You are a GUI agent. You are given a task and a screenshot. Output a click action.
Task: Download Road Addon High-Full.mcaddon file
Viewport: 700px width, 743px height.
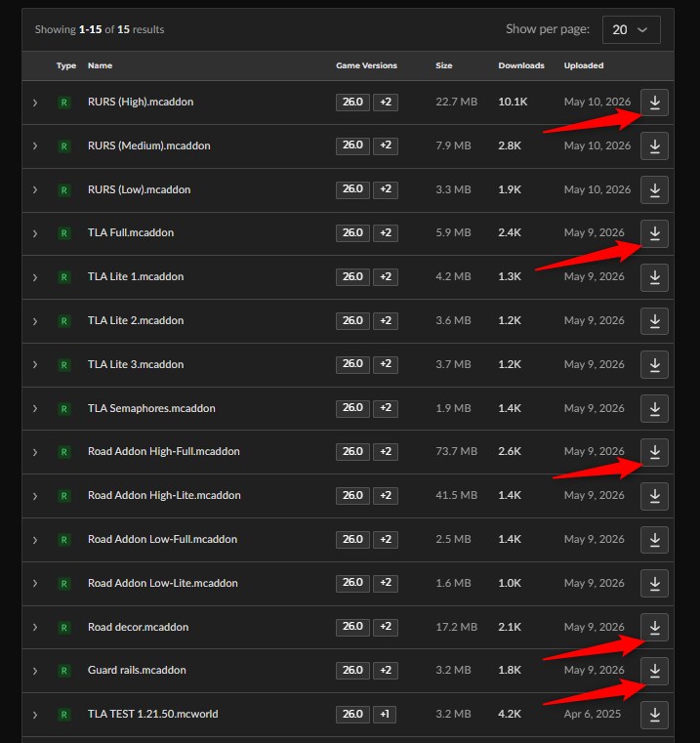pos(654,452)
